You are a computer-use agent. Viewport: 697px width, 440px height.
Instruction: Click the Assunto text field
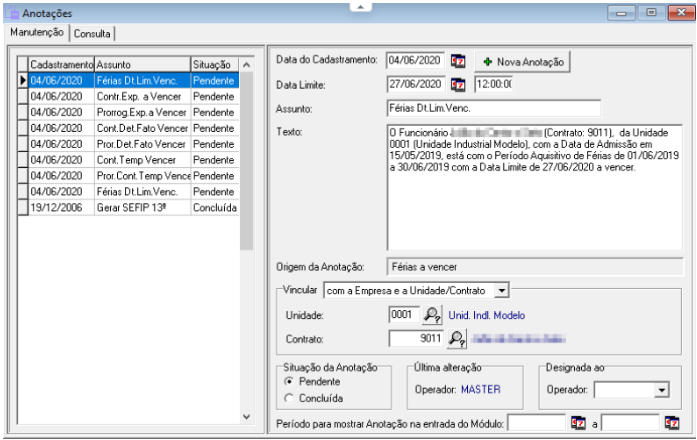tap(492, 108)
